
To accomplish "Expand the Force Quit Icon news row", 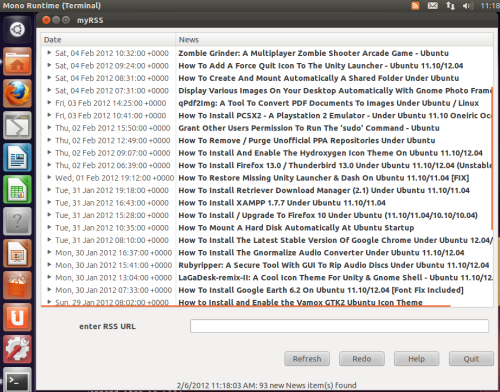I will (x=49, y=65).
